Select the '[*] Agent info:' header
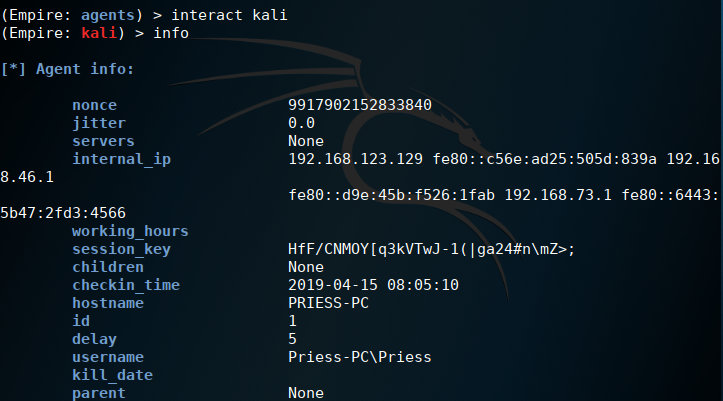The height and width of the screenshot is (401, 723). [67, 69]
